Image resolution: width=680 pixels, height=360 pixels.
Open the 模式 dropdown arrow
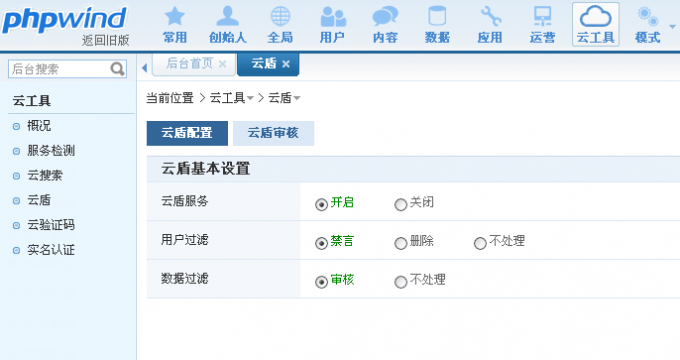tap(672, 26)
